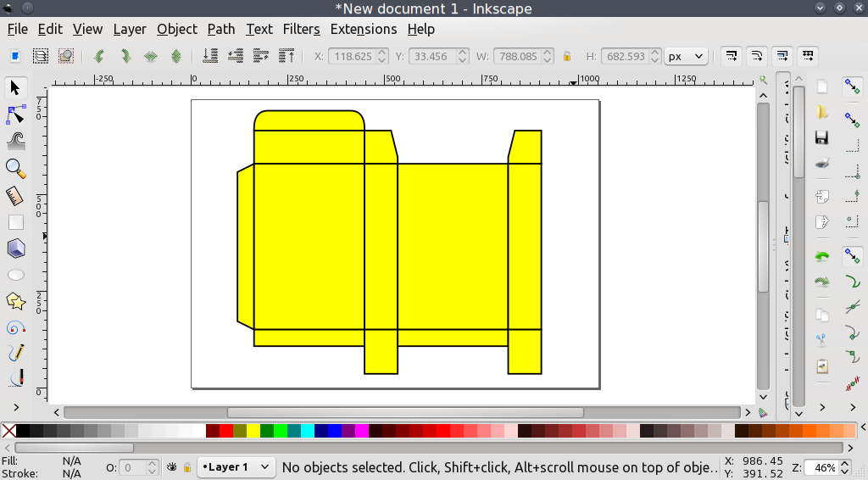Click the Save document floppy icon
This screenshot has height=480, width=868.
[821, 137]
